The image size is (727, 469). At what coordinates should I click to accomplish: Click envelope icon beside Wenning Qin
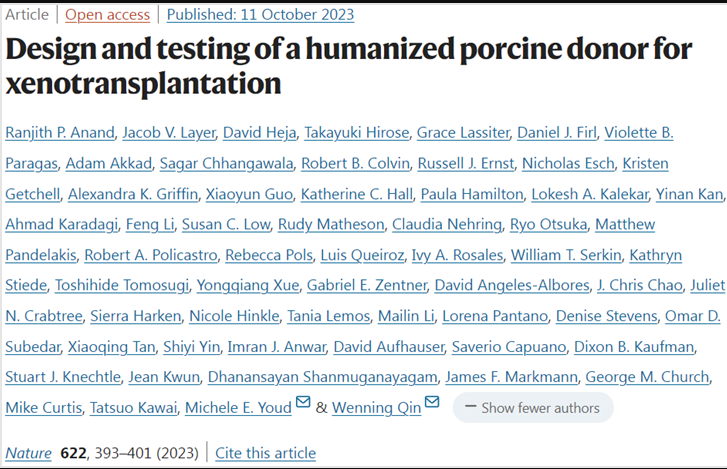[432, 403]
